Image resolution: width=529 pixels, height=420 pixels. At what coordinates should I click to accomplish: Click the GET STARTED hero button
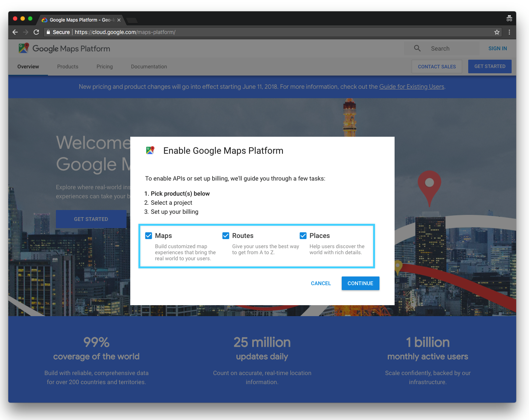point(91,219)
